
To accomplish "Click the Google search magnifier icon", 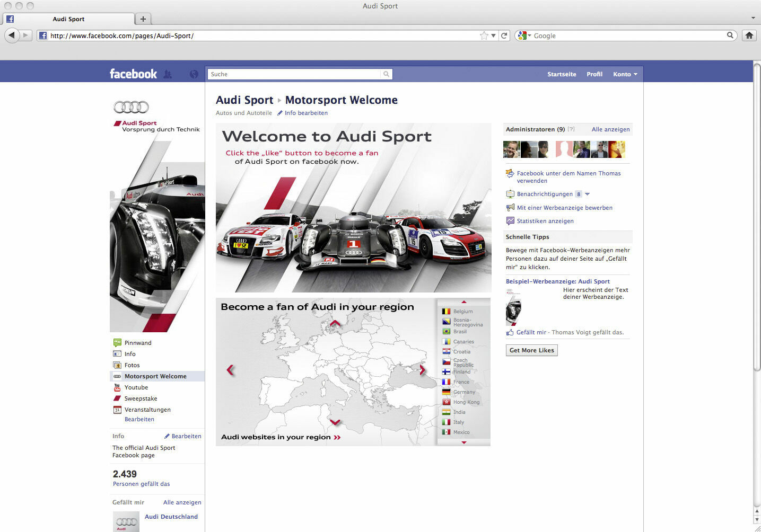I will tap(730, 36).
